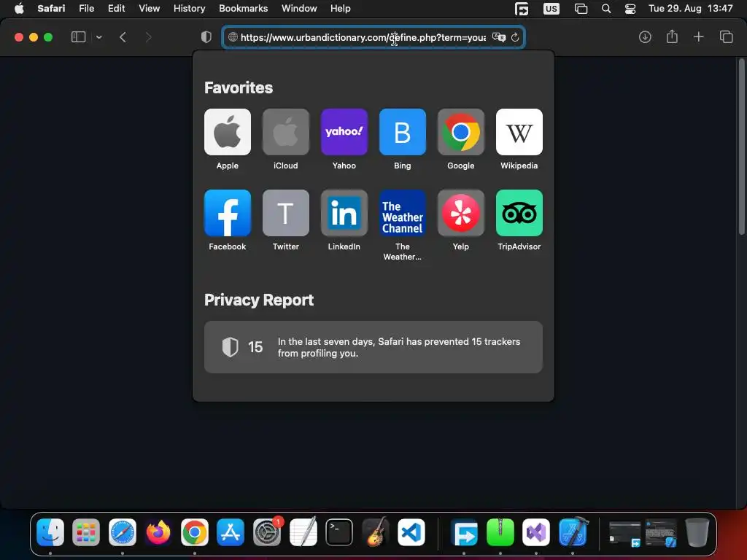Open the Bing favorite
Viewport: 747px width, 560px height.
(402, 132)
